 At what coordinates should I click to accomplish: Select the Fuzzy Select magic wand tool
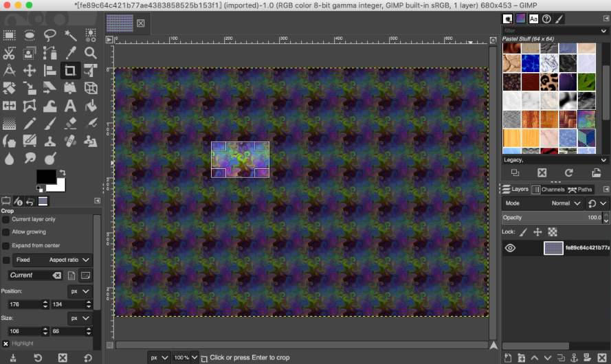[70, 34]
